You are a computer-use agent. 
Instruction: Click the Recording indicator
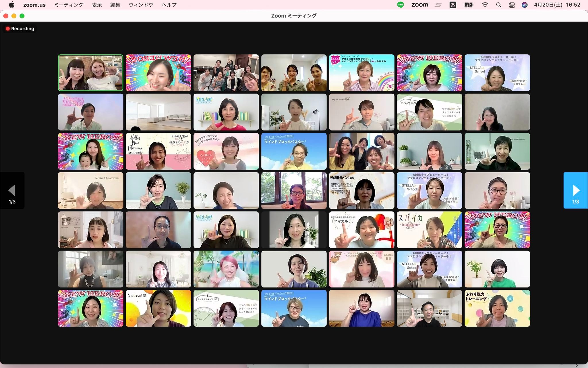(x=20, y=28)
